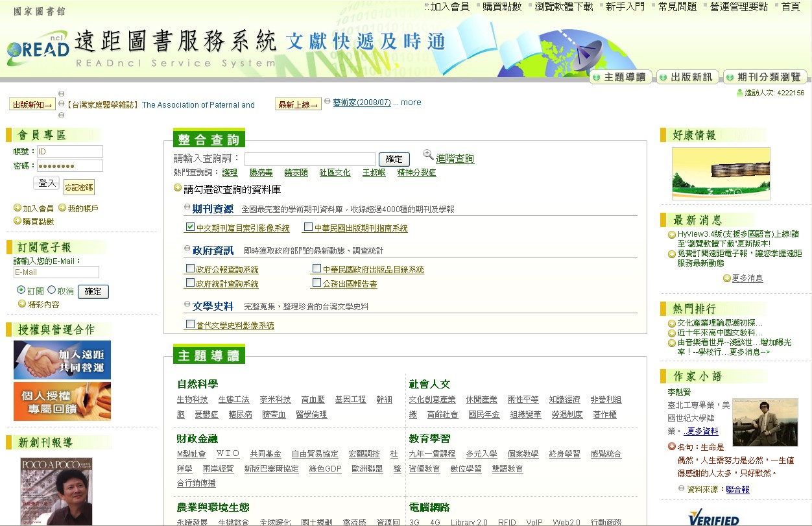The image size is (812, 526).
Task: Click the VERIFIED seal icon
Action: point(713,518)
